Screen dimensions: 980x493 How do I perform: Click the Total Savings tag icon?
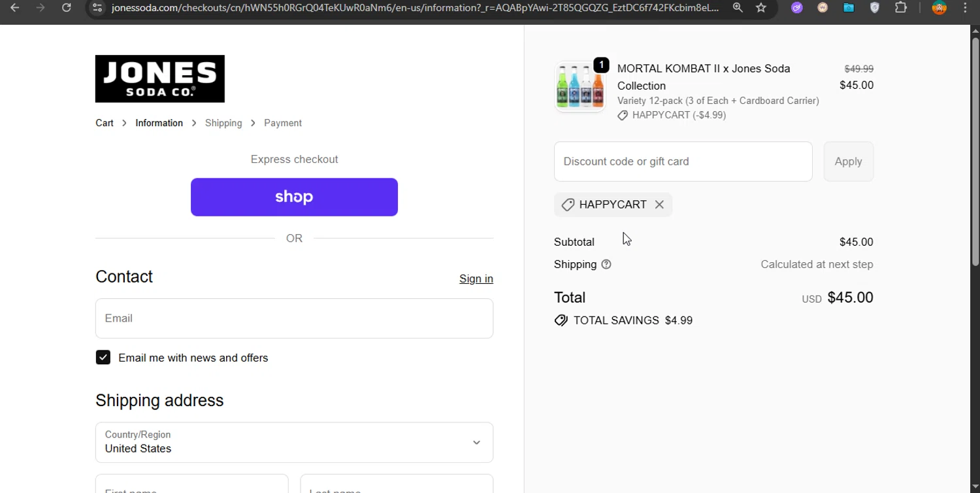(561, 320)
